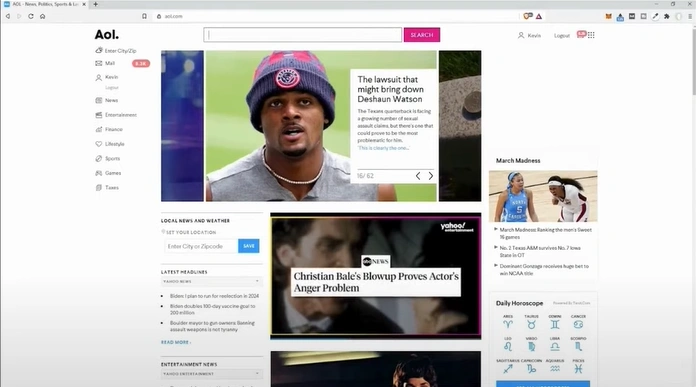This screenshot has width=696, height=387.
Task: Open Games in the sidebar
Action: point(113,173)
